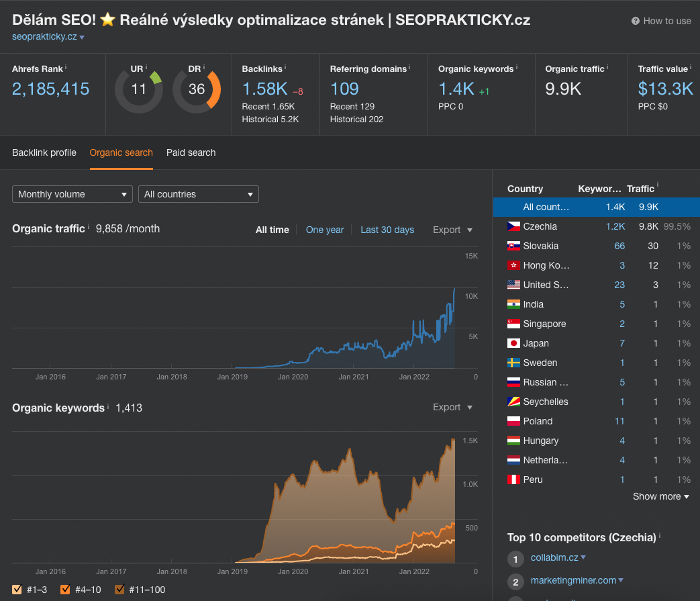Viewport: 700px width, 601px height.
Task: Click info icon next to Organic keywords header
Action: pos(517,67)
